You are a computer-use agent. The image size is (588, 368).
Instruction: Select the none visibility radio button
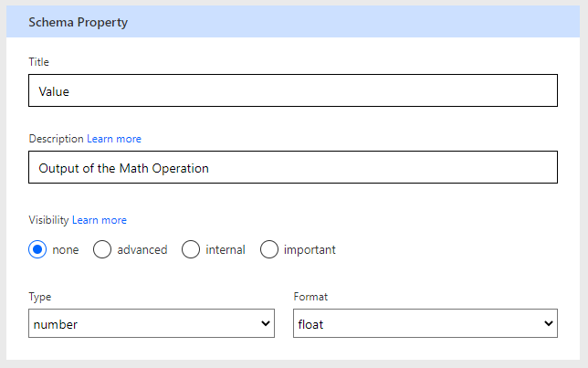pos(37,249)
